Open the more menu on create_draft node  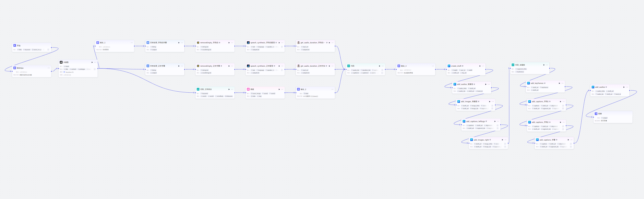pos(483,66)
